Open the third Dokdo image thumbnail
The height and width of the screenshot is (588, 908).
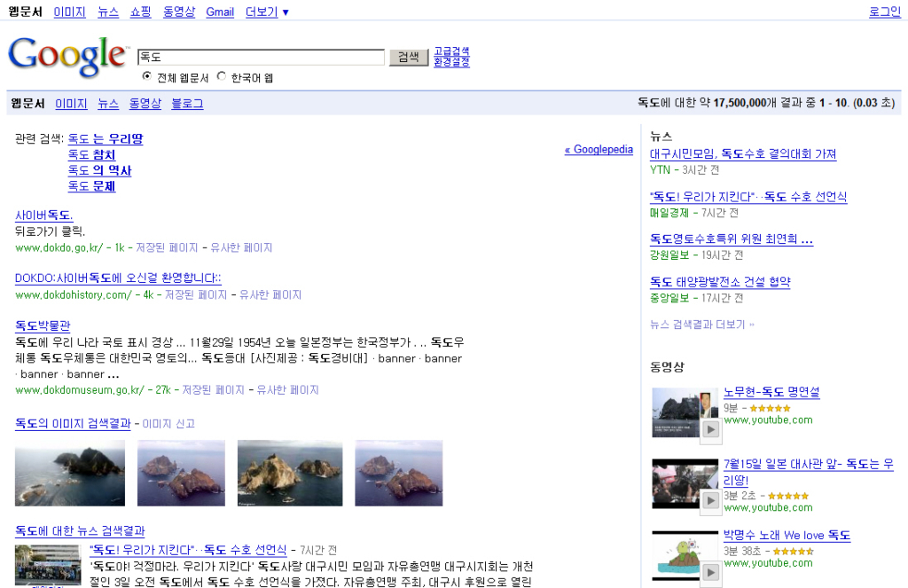(x=290, y=473)
